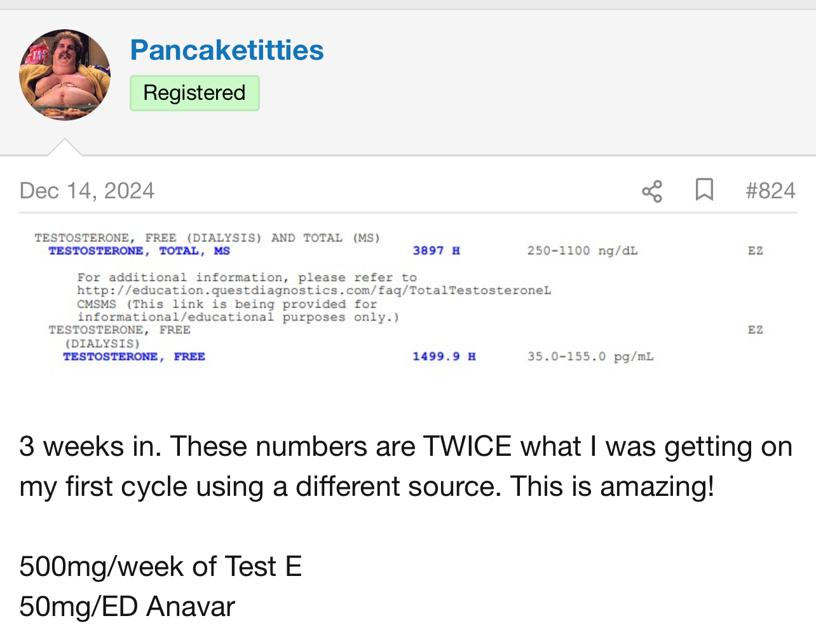This screenshot has height=644, width=816.
Task: Click the share icon on the post
Action: [652, 191]
